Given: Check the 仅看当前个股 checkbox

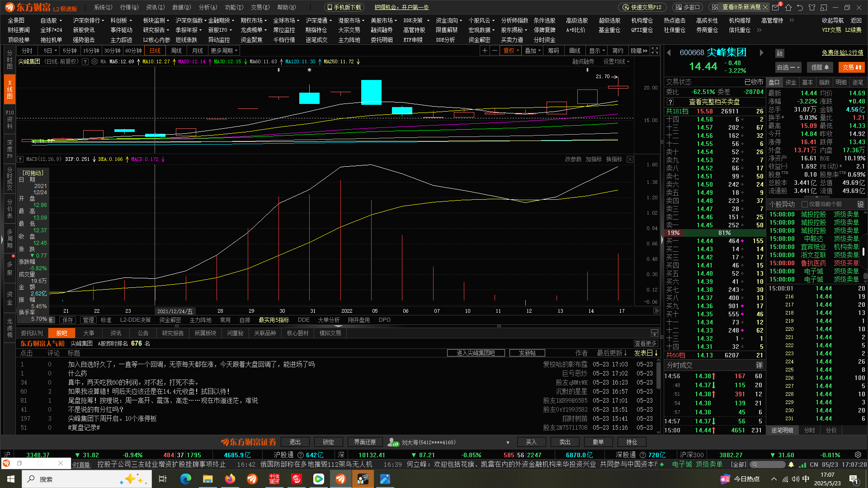Looking at the screenshot, I should [805, 204].
